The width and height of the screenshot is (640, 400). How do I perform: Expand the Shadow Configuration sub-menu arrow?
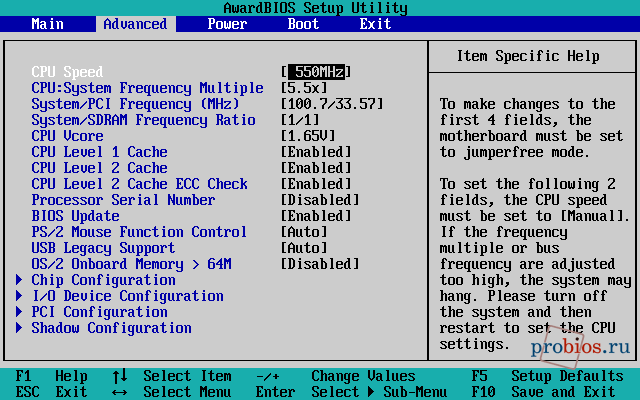point(19,328)
